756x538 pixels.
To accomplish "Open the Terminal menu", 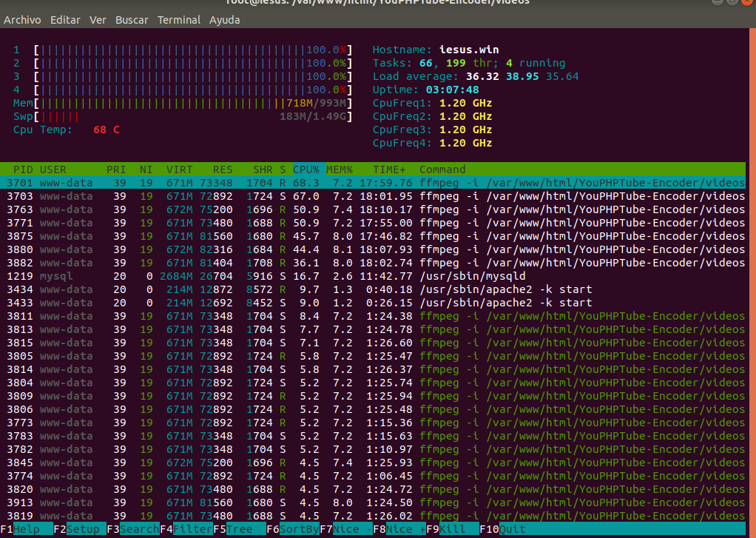I will pyautogui.click(x=179, y=20).
